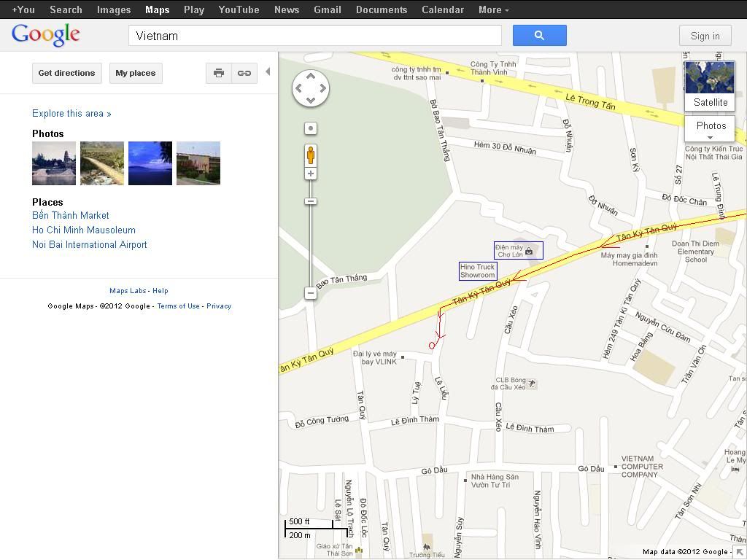Click the Đại lý vé máy bay VLINK label
Image resolution: width=747 pixels, height=560 pixels.
tap(375, 357)
